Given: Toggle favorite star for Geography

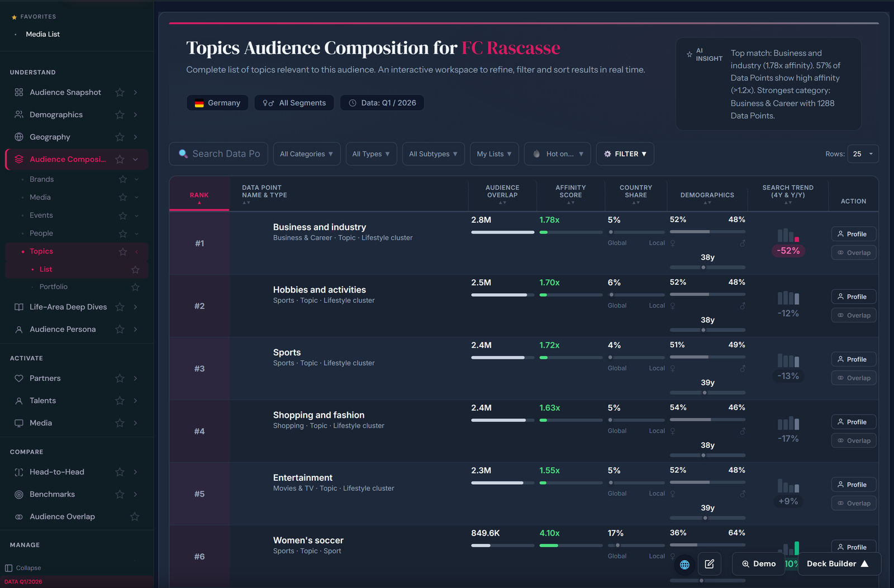Looking at the screenshot, I should coord(120,137).
